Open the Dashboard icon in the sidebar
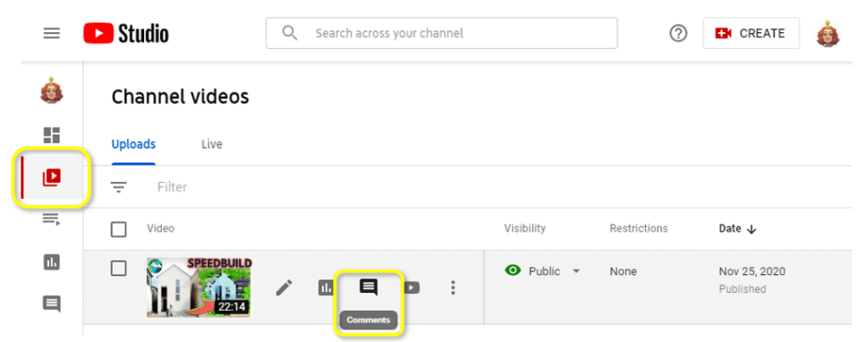The width and height of the screenshot is (868, 342). coord(52,135)
